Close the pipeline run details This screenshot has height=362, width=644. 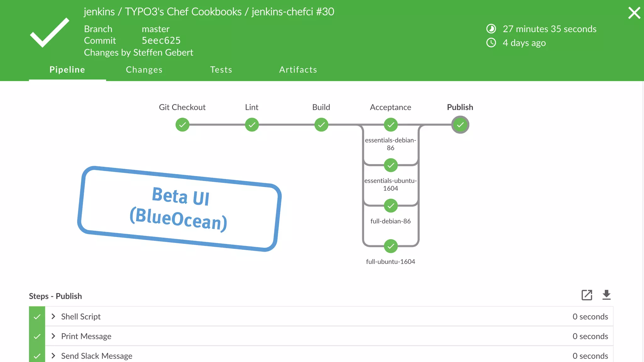634,13
